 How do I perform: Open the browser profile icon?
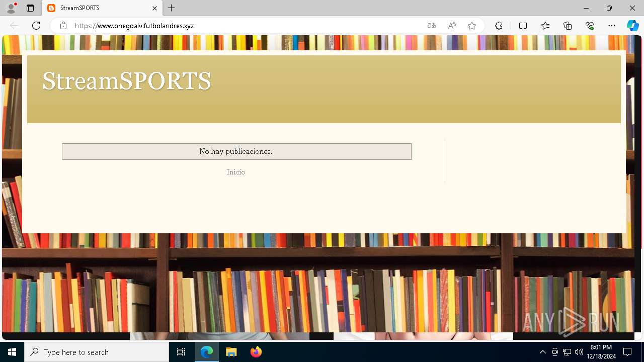point(11,8)
